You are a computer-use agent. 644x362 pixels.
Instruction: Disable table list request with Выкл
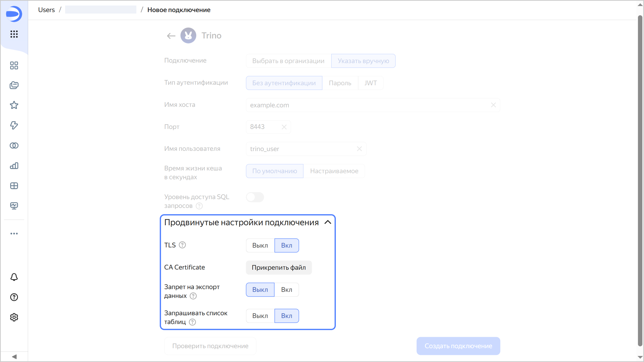260,316
